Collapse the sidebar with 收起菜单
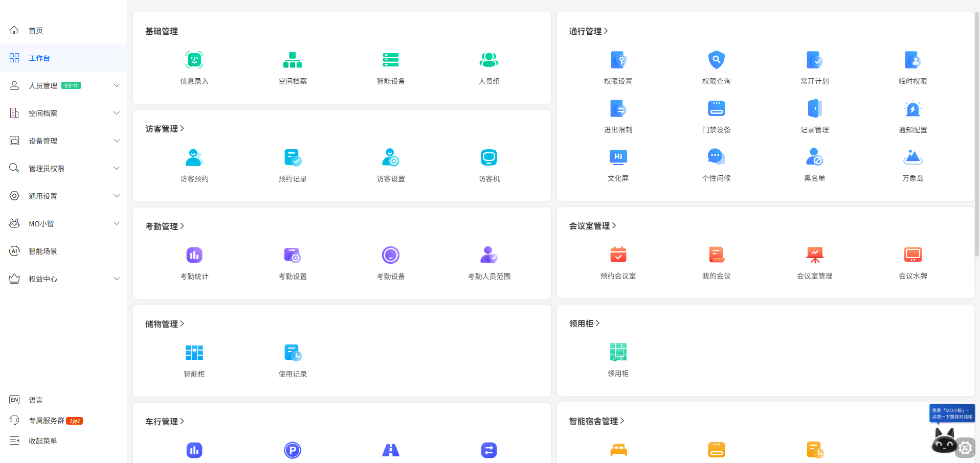The width and height of the screenshot is (980, 463). 63,441
